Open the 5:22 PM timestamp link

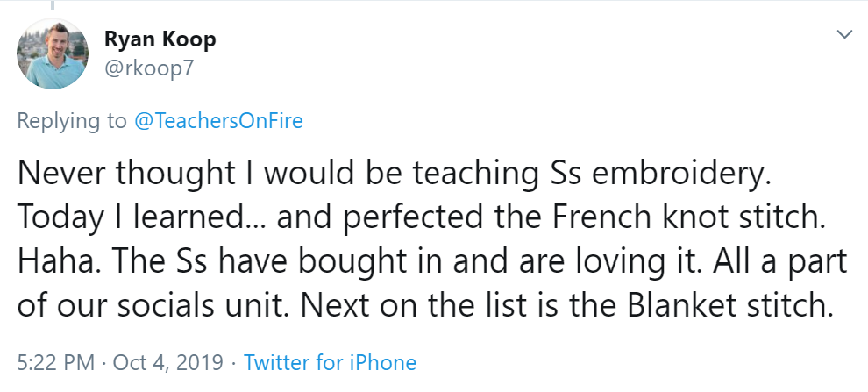(x=48, y=361)
